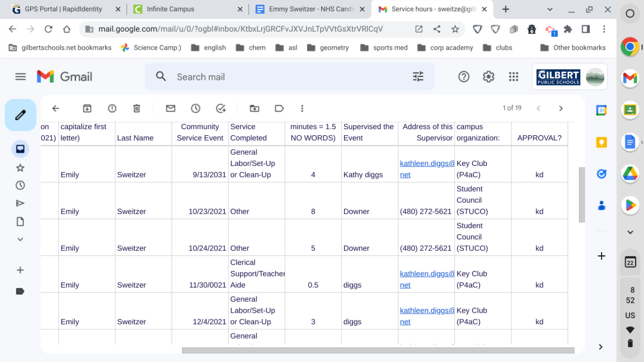This screenshot has height=362, width=644.
Task: Report this email as spam
Action: coord(112,108)
